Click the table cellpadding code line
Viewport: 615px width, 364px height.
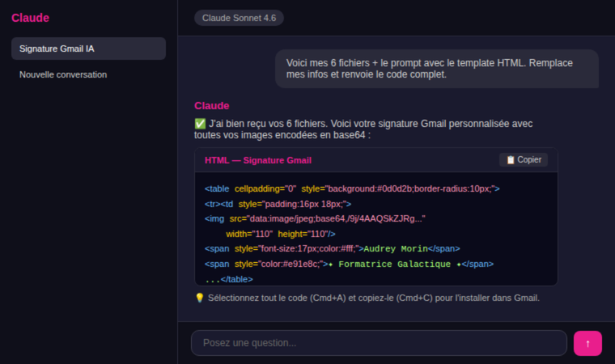tap(352, 188)
